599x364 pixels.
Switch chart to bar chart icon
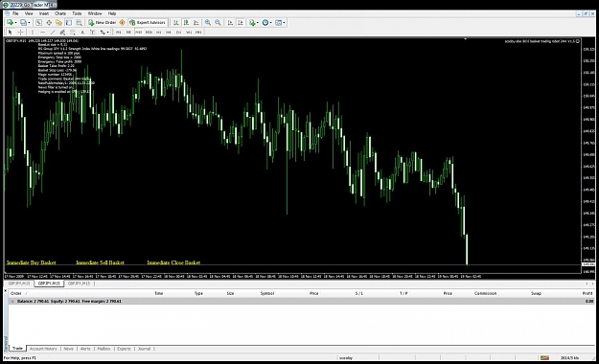pyautogui.click(x=176, y=23)
